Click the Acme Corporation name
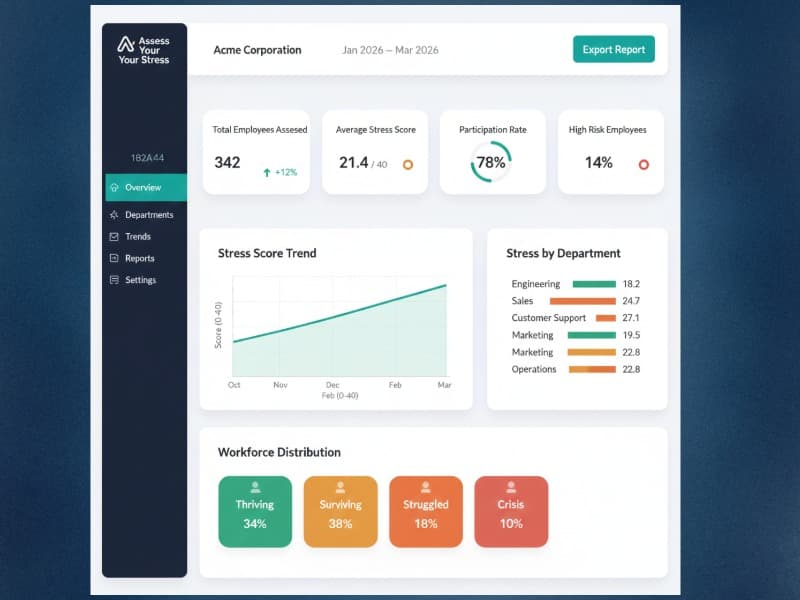 (x=257, y=49)
